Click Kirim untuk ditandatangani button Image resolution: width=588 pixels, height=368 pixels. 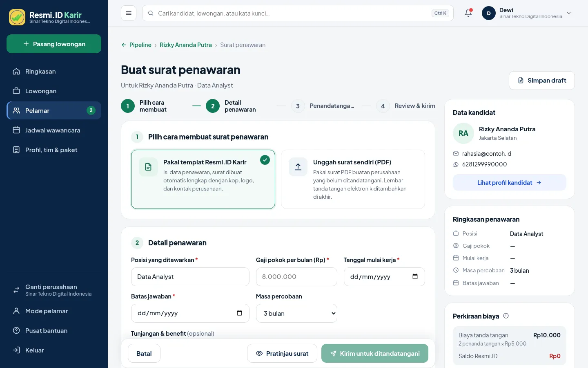(x=375, y=353)
